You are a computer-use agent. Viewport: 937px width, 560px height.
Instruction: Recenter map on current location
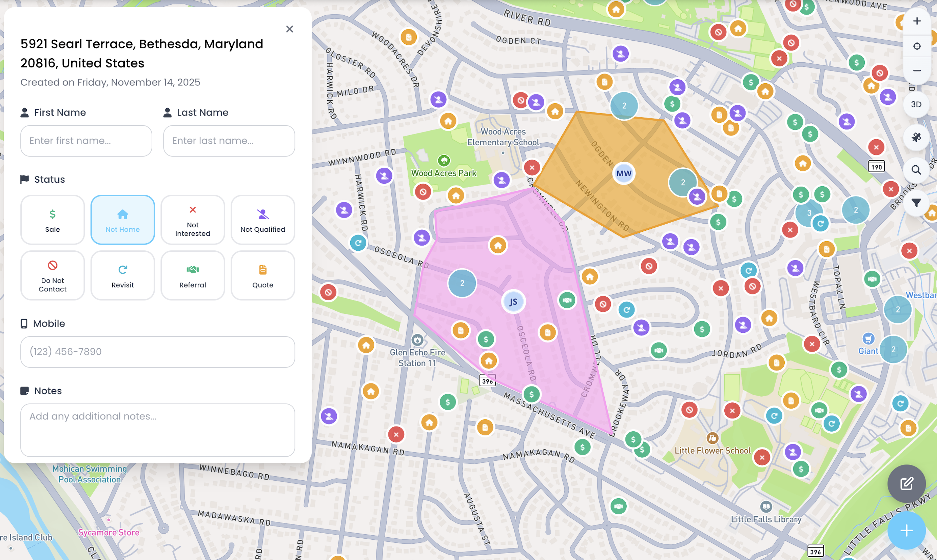point(917,46)
